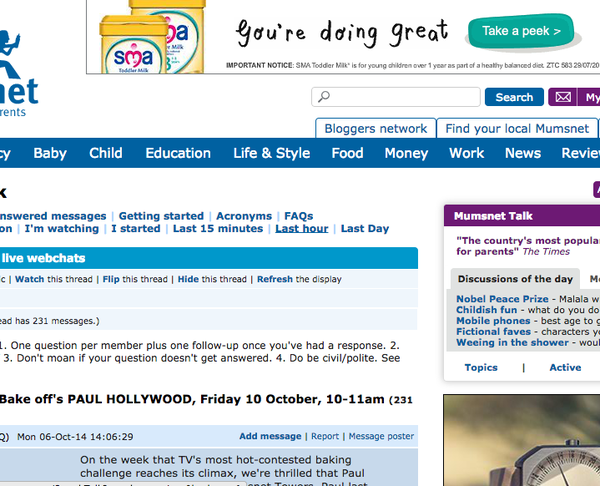This screenshot has height=486, width=600.
Task: Select Discussions of the day tab
Action: pyautogui.click(x=515, y=279)
